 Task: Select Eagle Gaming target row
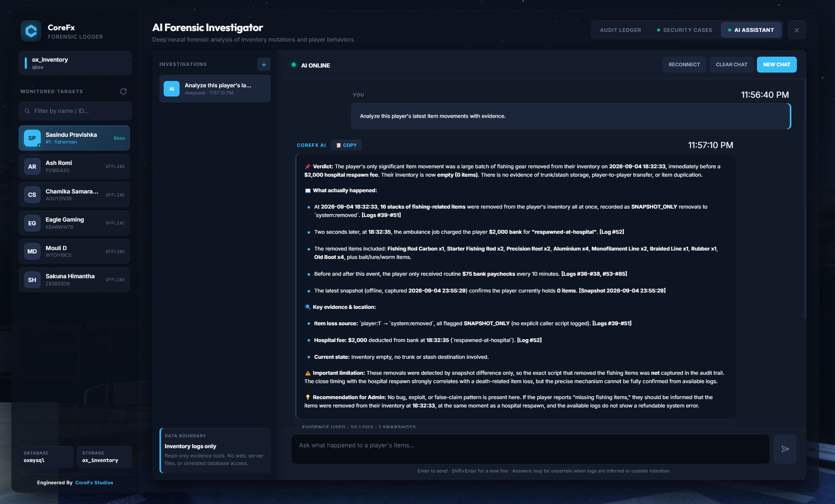74,223
